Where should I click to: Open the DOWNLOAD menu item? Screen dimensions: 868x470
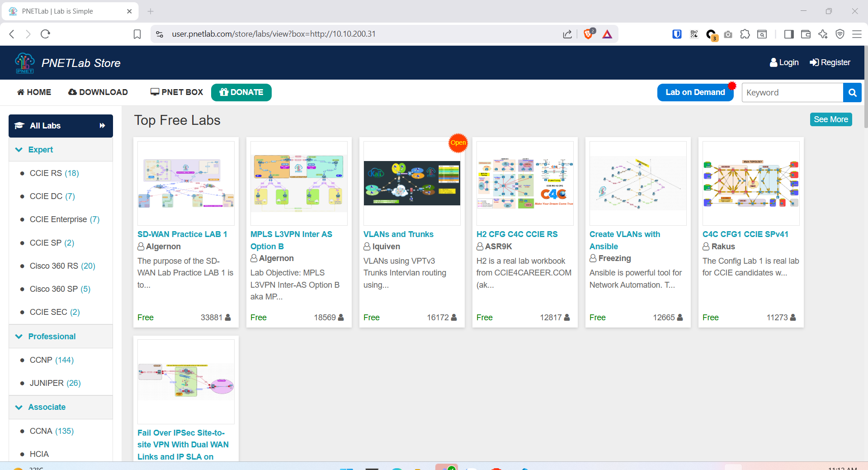(98, 92)
